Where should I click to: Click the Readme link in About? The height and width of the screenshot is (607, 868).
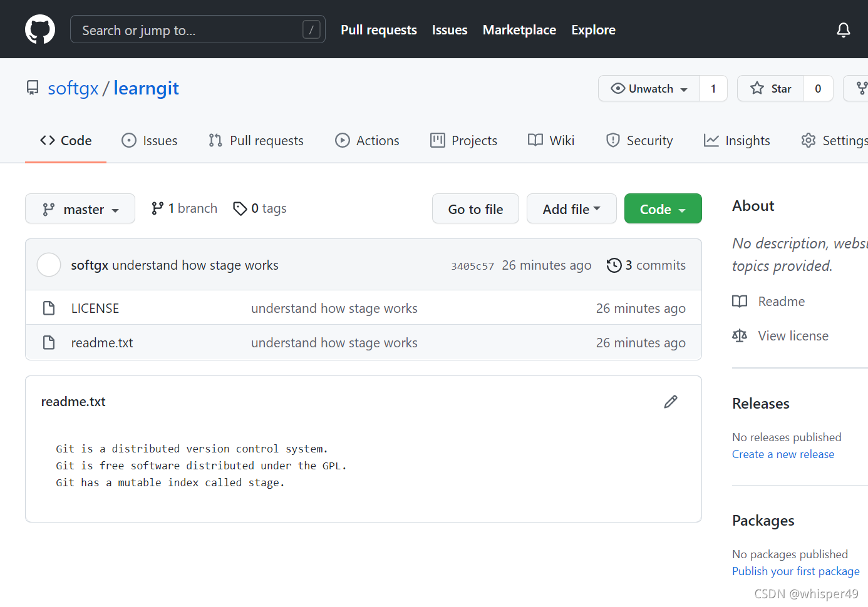[782, 302]
